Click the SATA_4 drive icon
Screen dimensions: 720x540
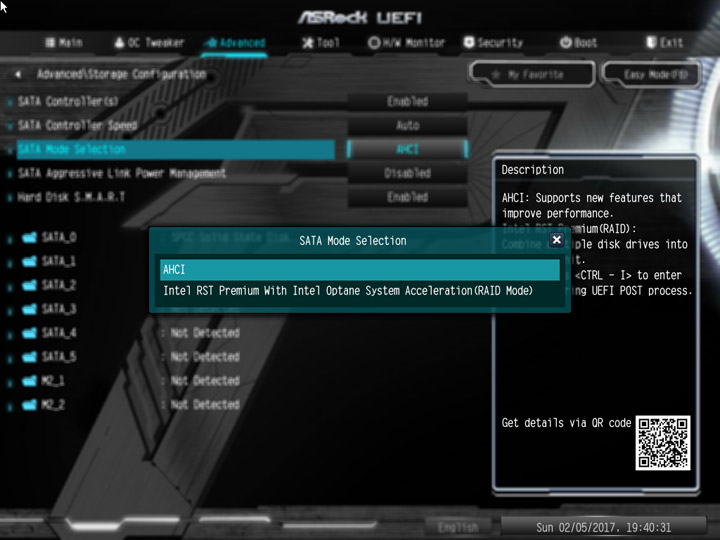point(29,333)
